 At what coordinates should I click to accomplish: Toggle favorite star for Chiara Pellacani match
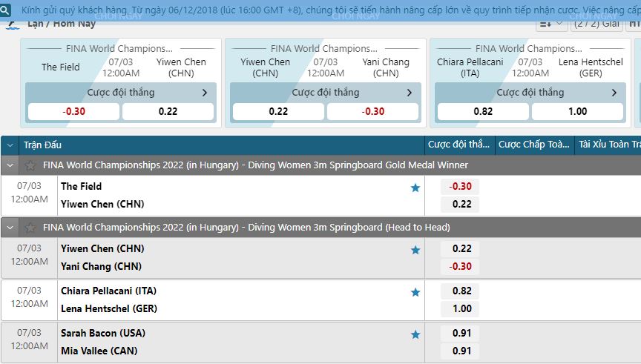(415, 292)
